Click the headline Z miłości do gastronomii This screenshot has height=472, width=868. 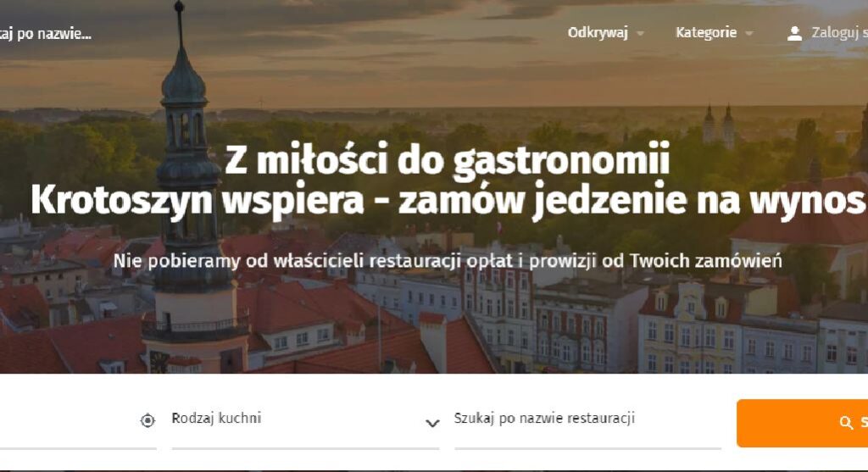(448, 158)
